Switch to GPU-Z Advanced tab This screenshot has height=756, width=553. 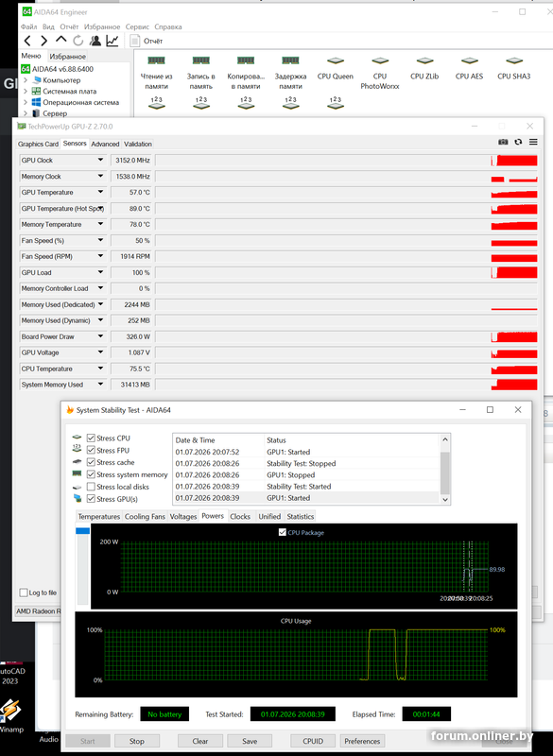coord(105,144)
